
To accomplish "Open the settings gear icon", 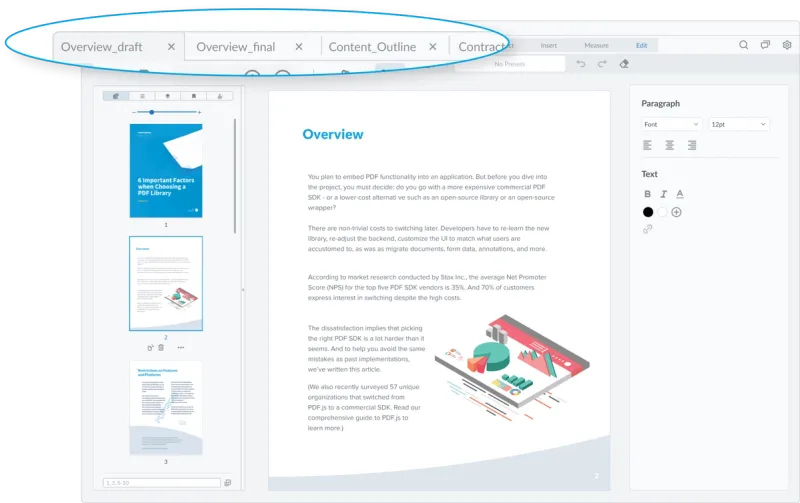I will pos(787,45).
